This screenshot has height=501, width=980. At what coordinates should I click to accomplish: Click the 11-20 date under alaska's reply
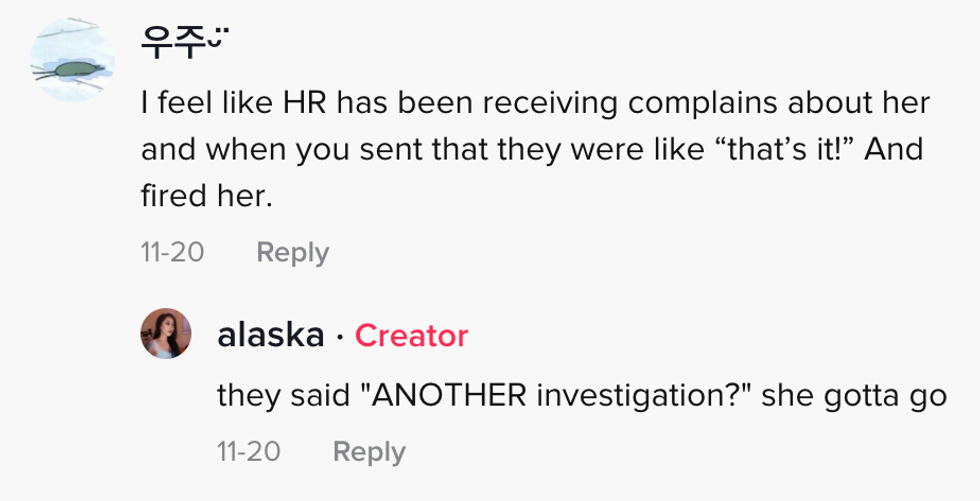tap(249, 452)
